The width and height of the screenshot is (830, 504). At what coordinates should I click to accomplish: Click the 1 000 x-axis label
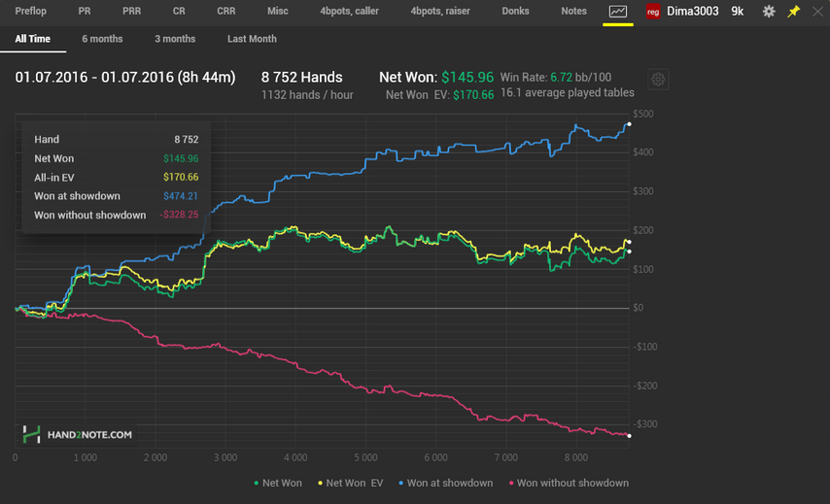pos(86,457)
